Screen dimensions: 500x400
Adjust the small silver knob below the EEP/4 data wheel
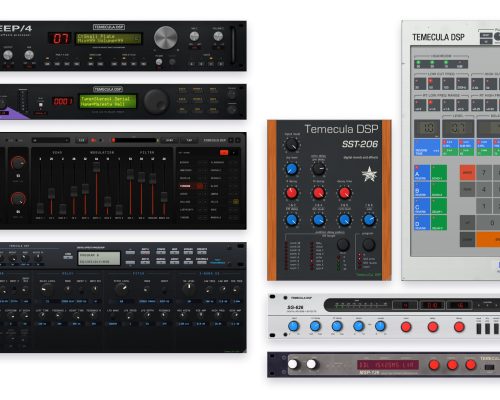click(x=159, y=62)
